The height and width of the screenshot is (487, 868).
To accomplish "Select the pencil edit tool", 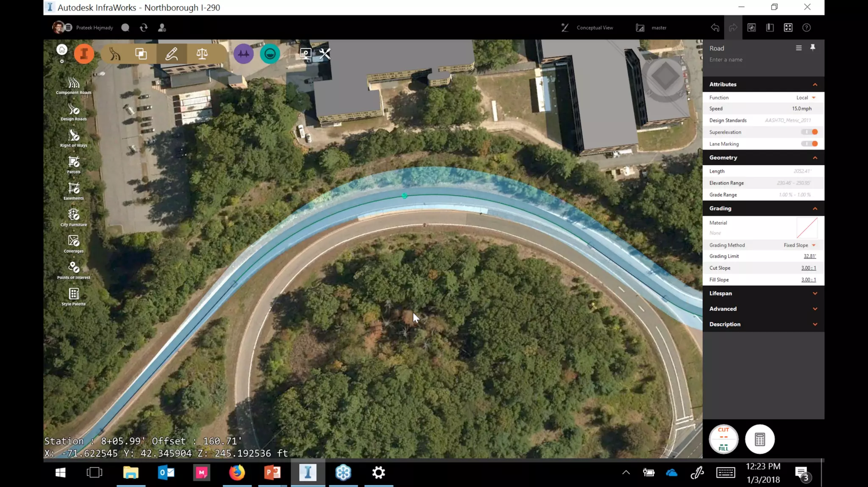I will click(171, 54).
